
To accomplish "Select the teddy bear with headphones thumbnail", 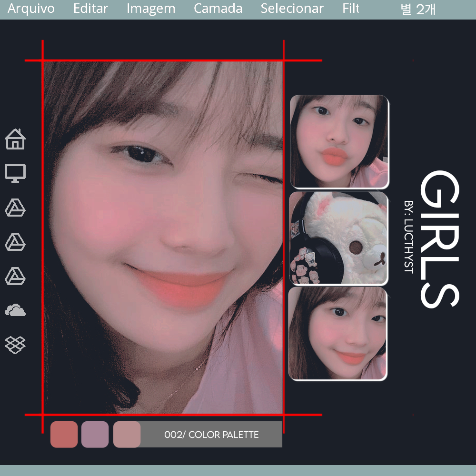I will (x=338, y=238).
